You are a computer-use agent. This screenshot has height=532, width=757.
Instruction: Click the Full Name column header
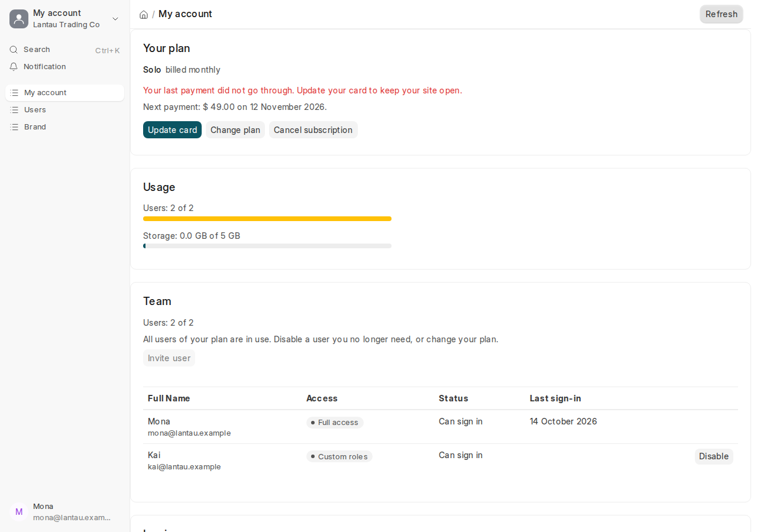click(x=169, y=398)
